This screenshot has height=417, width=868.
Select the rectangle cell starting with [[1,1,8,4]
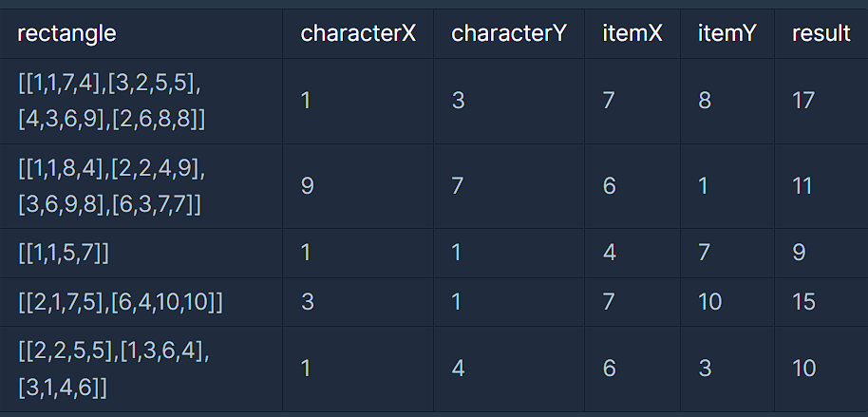click(142, 186)
